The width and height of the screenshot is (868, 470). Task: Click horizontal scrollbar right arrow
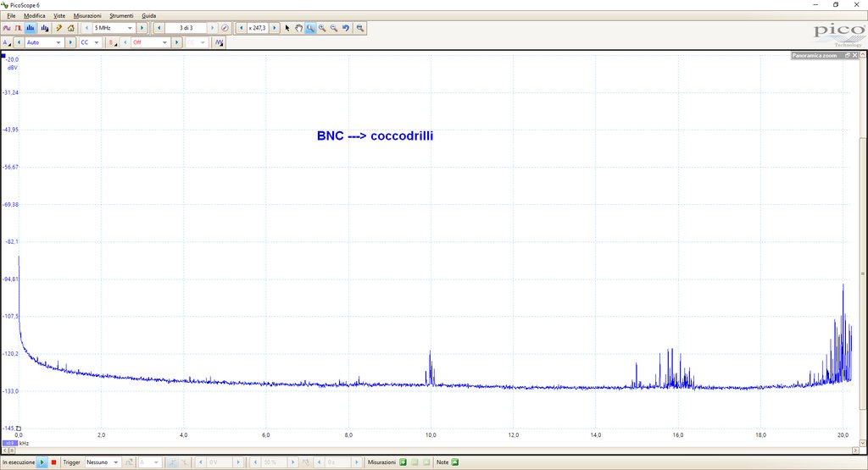855,451
